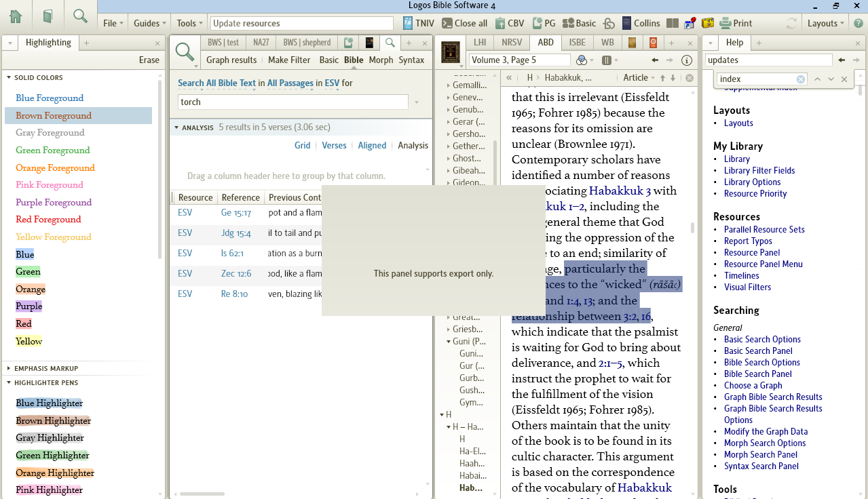Open the Search magnifier in the top toolbar
This screenshot has height=499, width=868.
tap(80, 16)
